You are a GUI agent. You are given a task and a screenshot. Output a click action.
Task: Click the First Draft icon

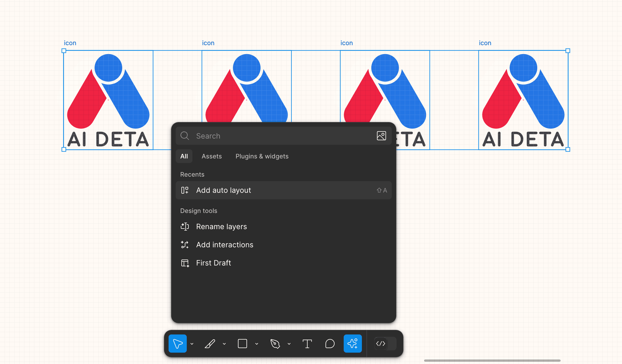point(185,263)
